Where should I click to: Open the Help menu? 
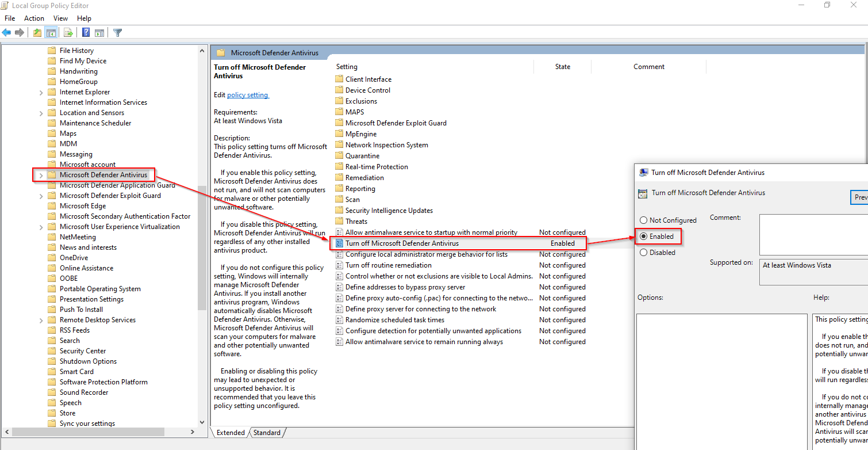pos(84,18)
